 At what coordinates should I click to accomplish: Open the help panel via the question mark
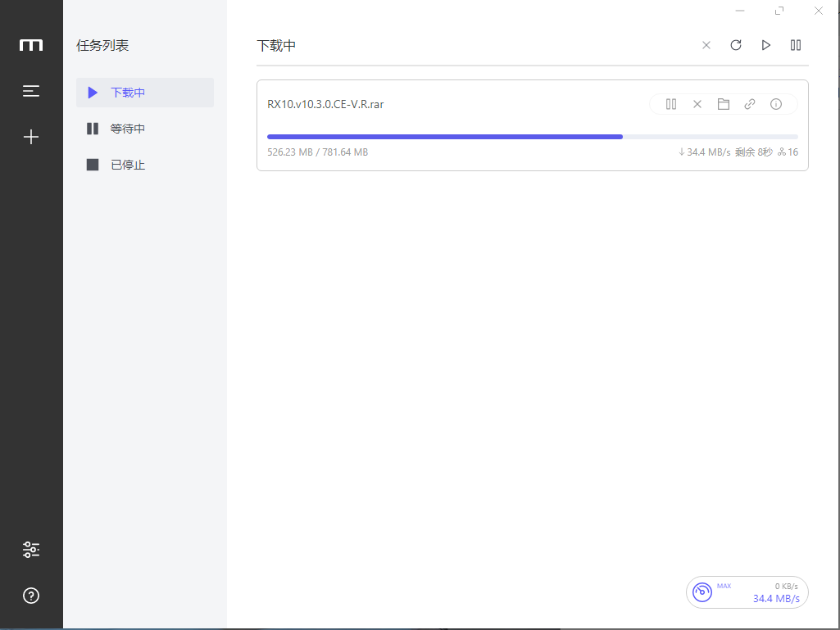tap(31, 596)
